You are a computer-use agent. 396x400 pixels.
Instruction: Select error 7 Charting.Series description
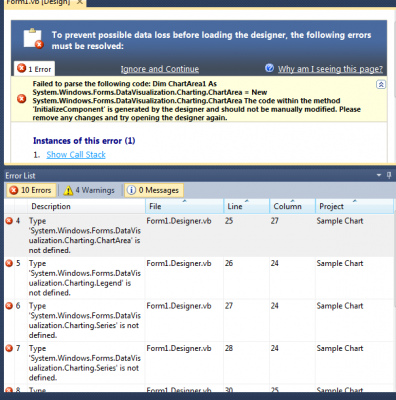tap(85, 363)
